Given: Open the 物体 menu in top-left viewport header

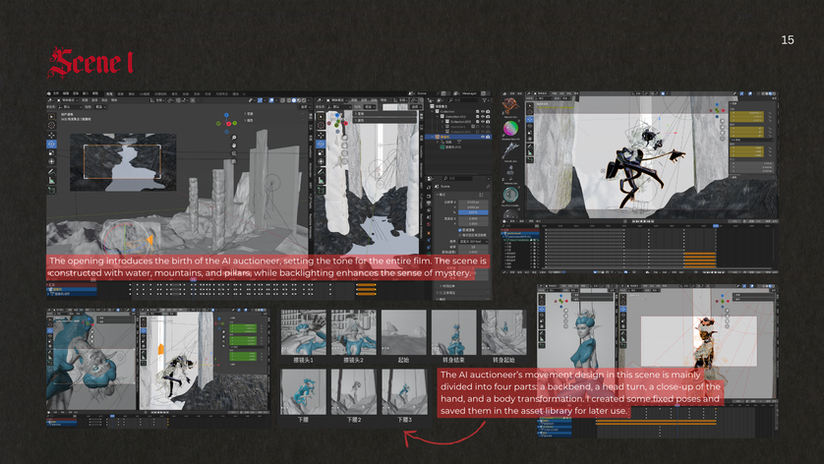Looking at the screenshot, I should point(114,100).
